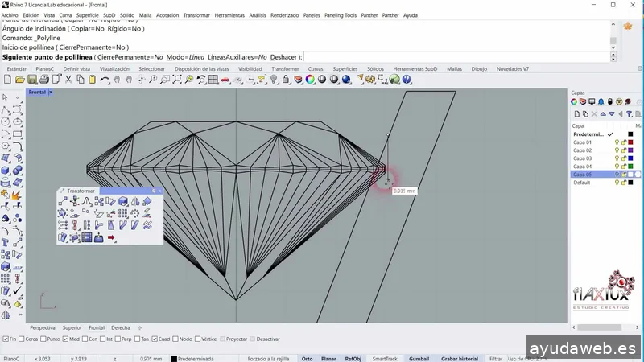The image size is (644, 362).
Task: Open a file with the folder icon
Action: tap(19, 80)
